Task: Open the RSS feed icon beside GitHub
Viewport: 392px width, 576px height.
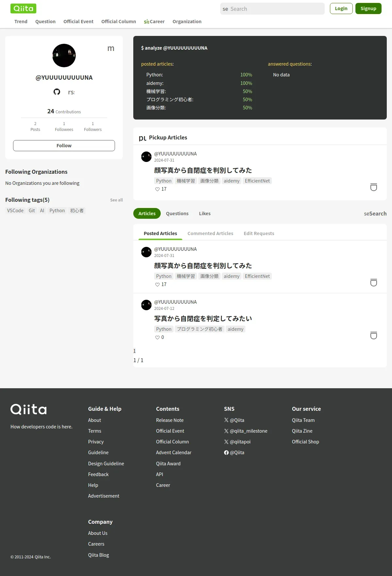Action: point(71,92)
